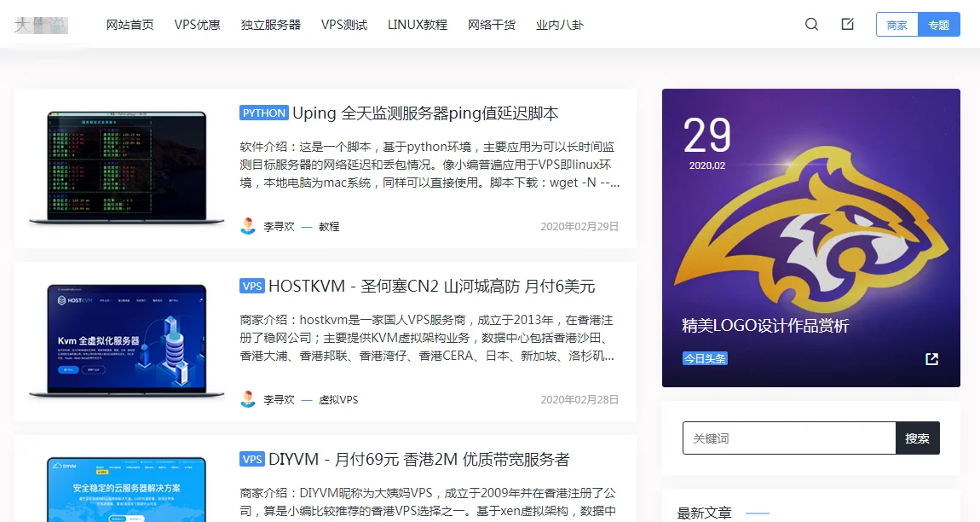Click the site logo in the header
Viewport: 980px width, 522px height.
coord(41,25)
